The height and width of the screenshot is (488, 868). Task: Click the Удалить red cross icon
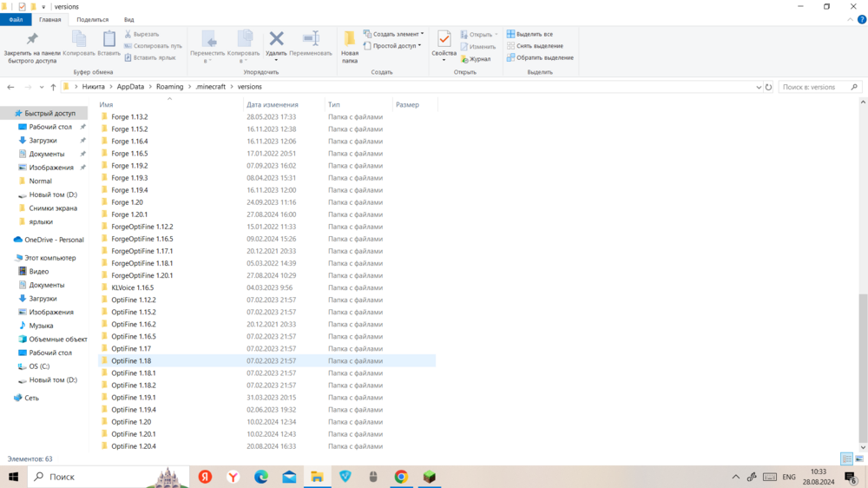tap(276, 39)
